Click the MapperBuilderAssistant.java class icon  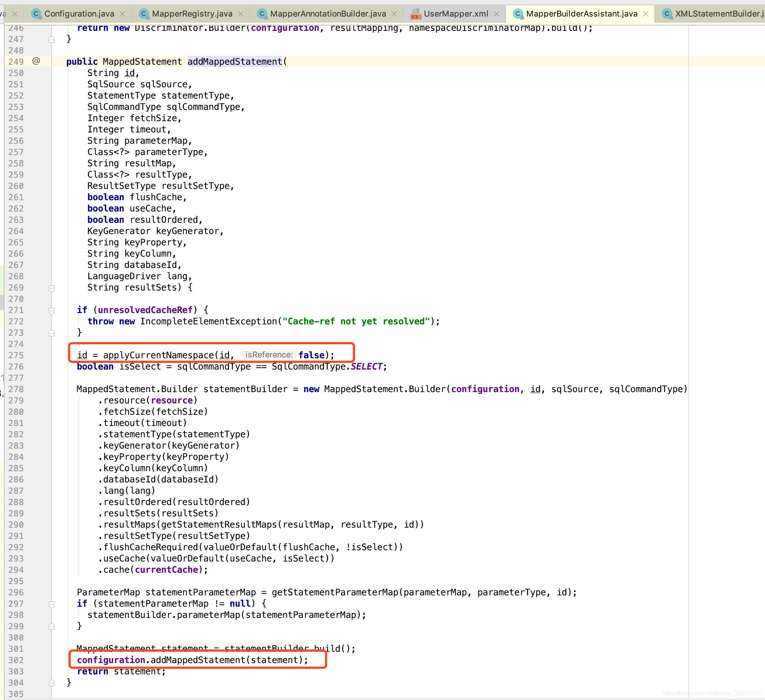[x=518, y=14]
